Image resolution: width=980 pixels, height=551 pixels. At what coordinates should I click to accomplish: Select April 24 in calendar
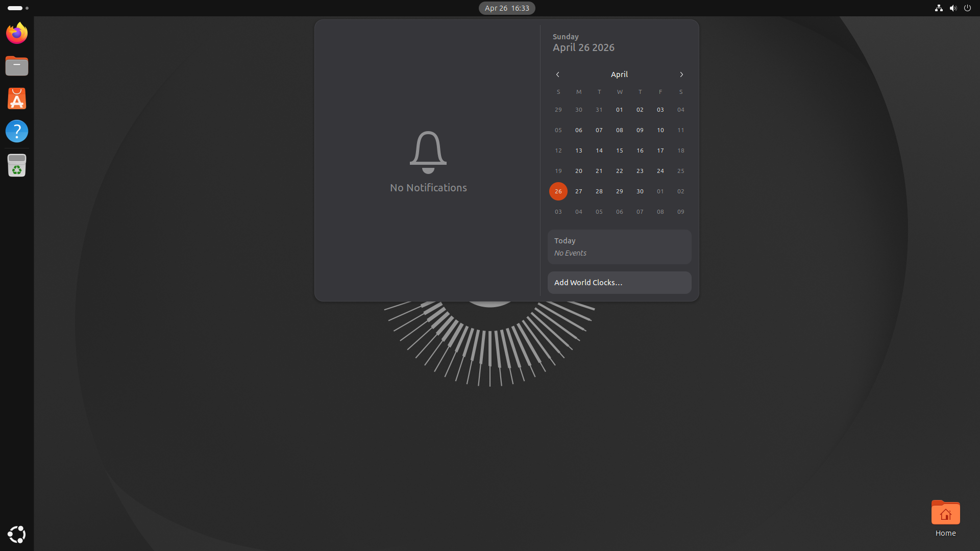coord(660,171)
